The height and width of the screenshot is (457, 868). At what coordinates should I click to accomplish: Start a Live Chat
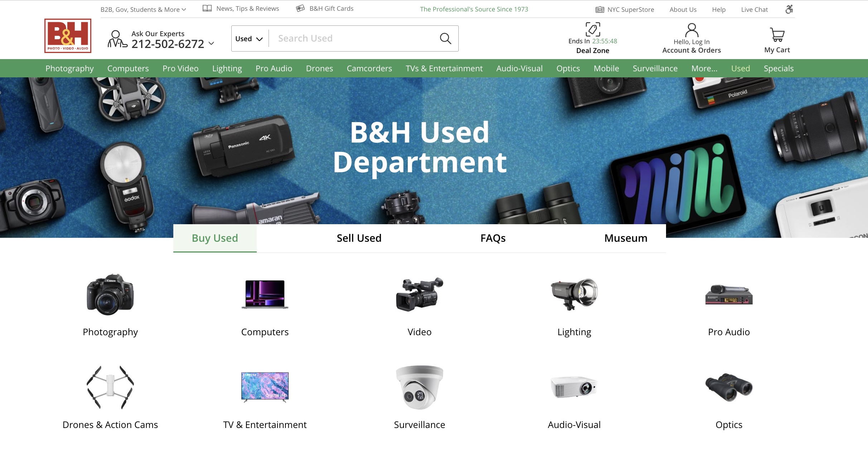tap(754, 10)
